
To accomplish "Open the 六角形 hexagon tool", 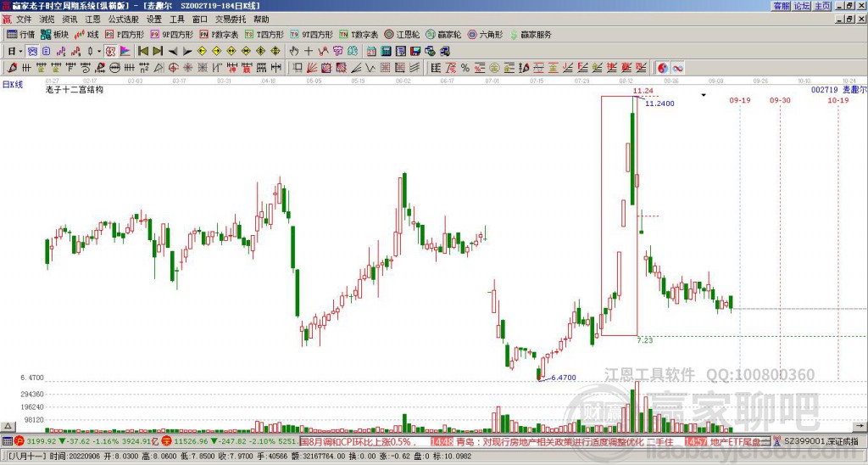I will [x=485, y=34].
